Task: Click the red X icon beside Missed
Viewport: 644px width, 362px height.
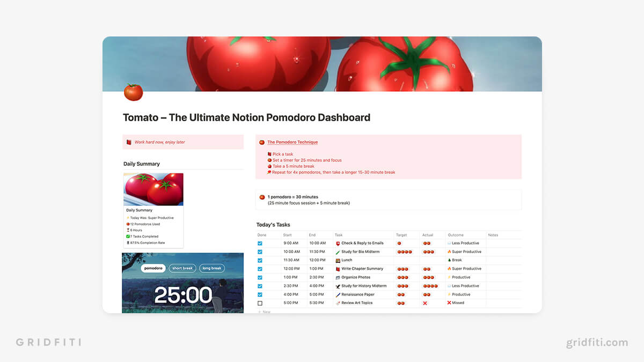Action: [x=449, y=303]
